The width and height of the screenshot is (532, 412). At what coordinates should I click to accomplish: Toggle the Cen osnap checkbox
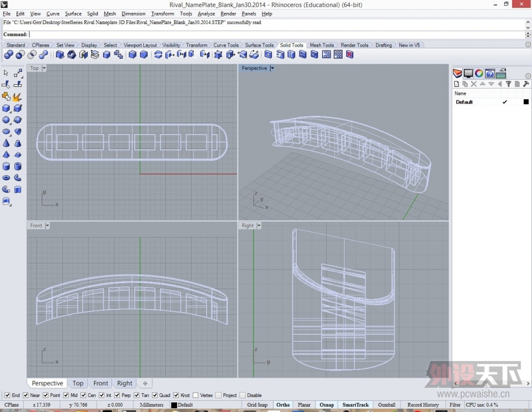point(83,395)
